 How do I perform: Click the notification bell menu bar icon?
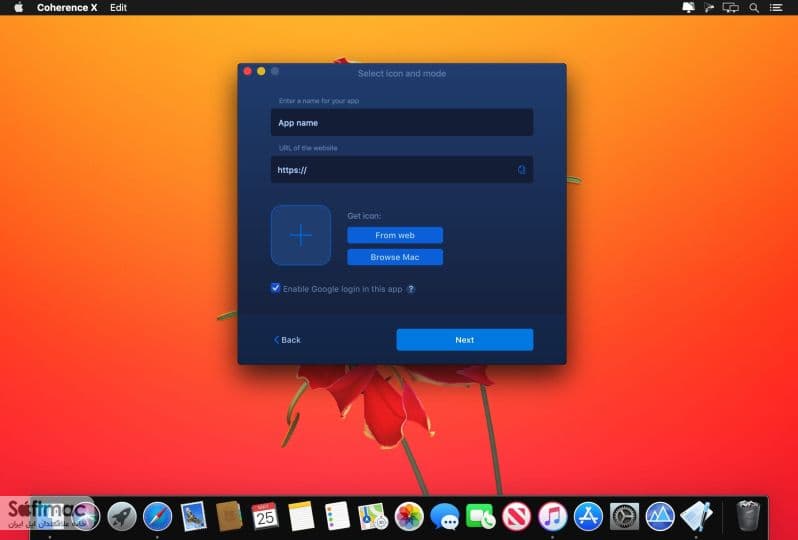(688, 7)
